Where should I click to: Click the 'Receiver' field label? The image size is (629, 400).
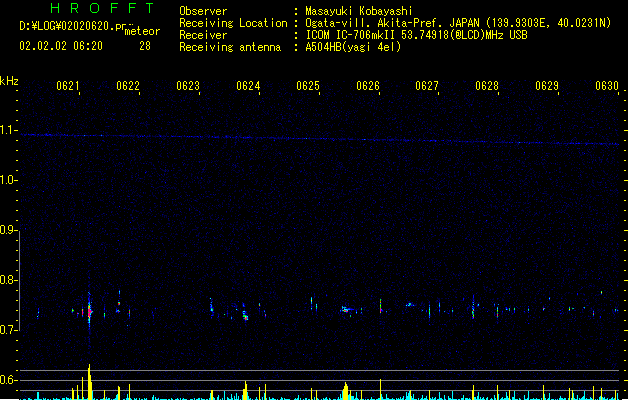point(203,35)
